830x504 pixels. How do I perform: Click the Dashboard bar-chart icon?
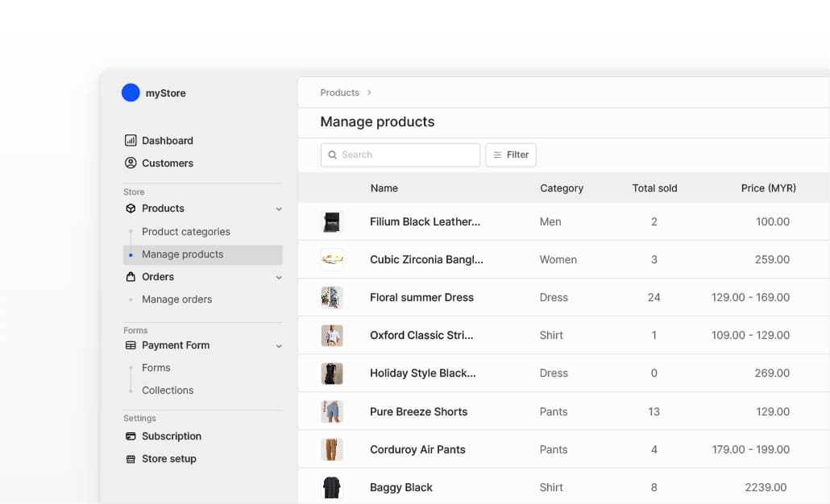click(x=131, y=140)
